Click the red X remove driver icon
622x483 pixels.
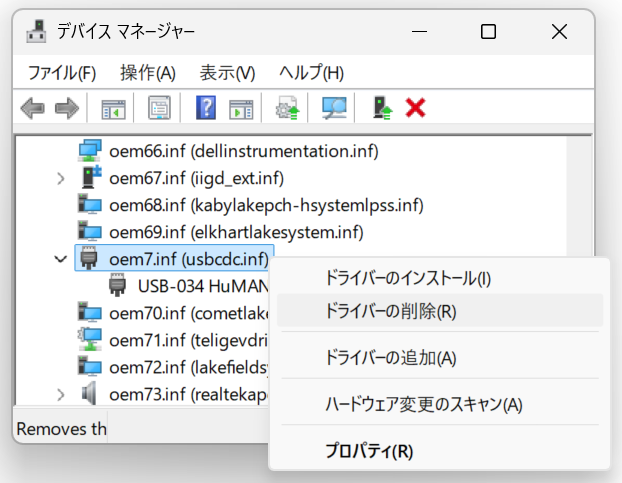[x=415, y=108]
